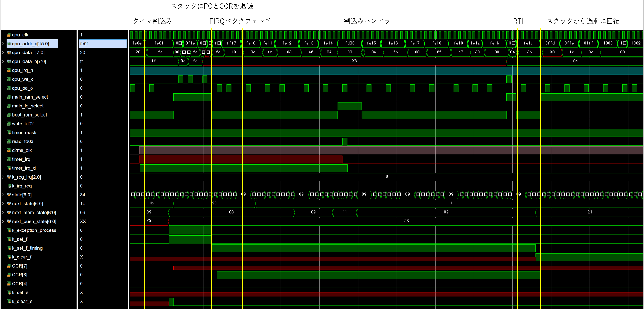Click the k_set_f_timing signal icon
Viewport: 644px width, 309px height.
point(9,248)
